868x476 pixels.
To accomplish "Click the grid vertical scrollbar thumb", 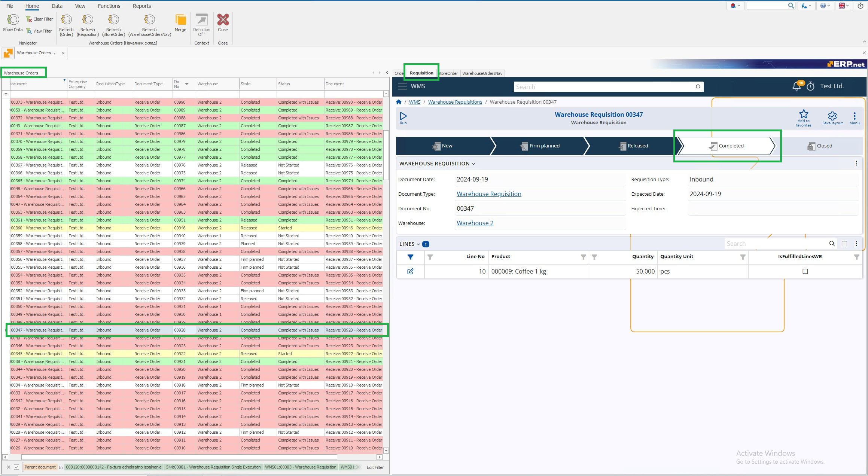I will pos(386,155).
